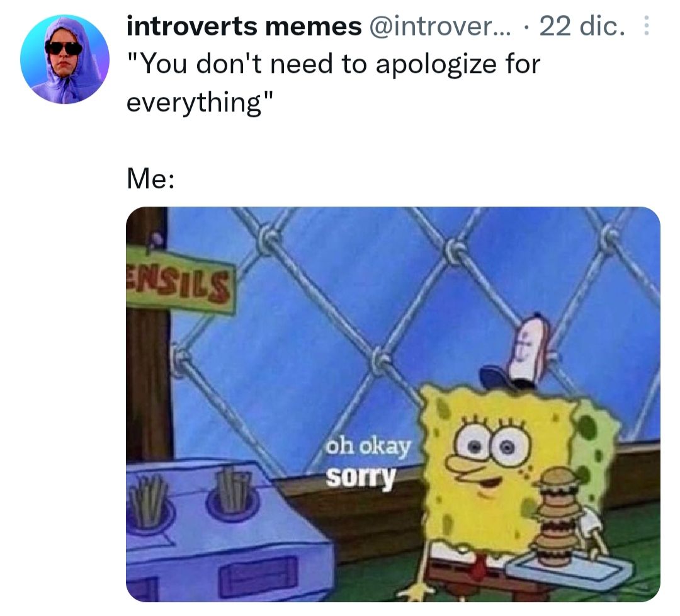
Task: Click the "You don't need to apologize for" text line
Action: tap(333, 64)
